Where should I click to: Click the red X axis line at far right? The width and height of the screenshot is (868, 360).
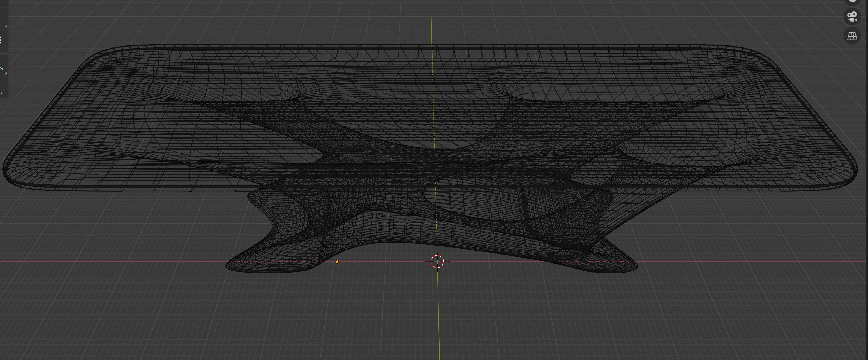pyautogui.click(x=826, y=262)
